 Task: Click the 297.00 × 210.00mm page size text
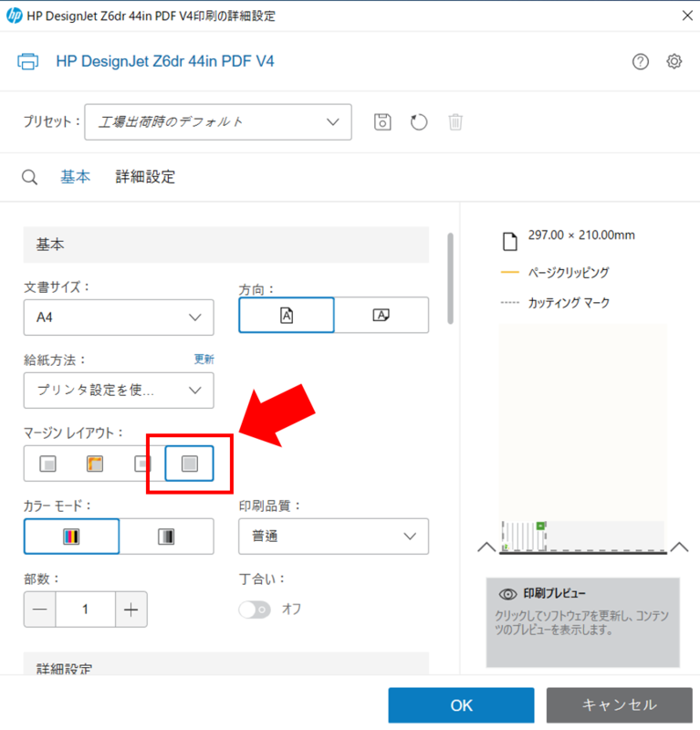[581, 235]
